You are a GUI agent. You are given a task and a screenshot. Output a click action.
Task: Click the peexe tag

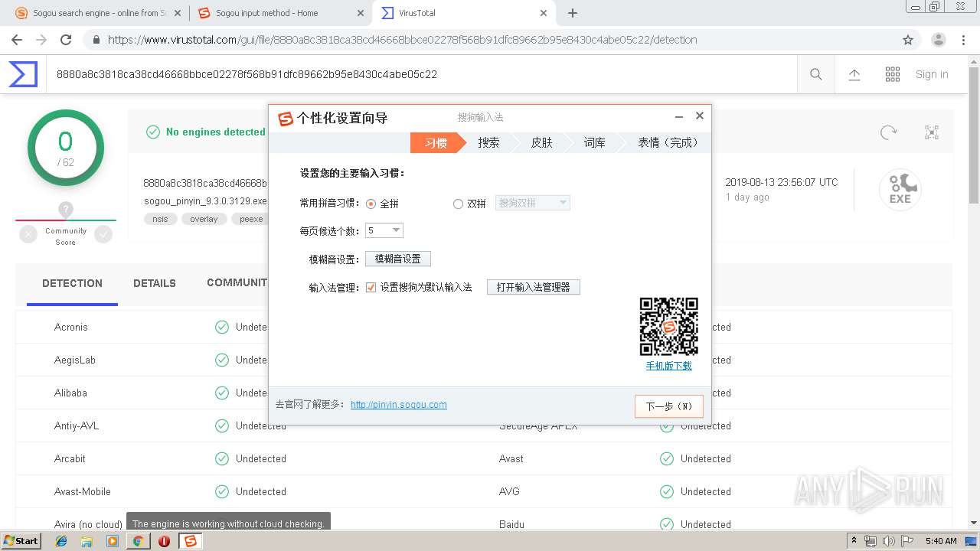[x=251, y=219]
